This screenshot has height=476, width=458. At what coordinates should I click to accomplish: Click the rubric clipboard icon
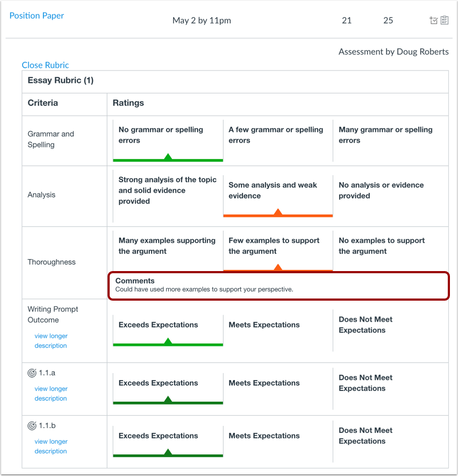pyautogui.click(x=445, y=20)
